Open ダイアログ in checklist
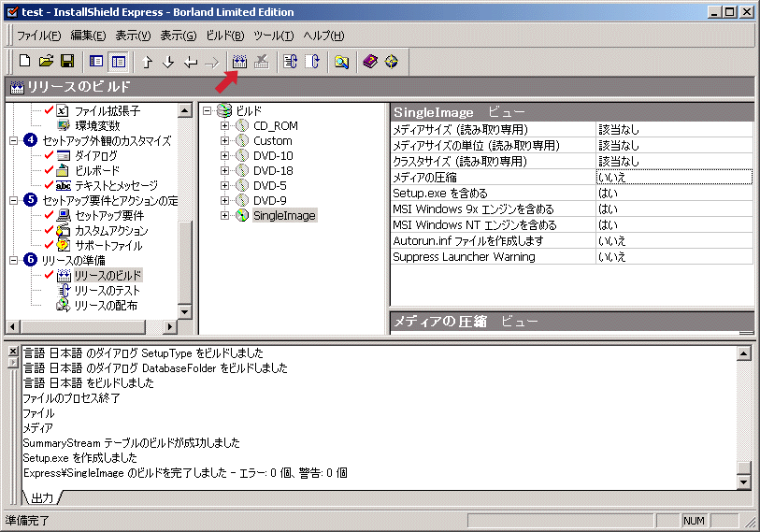This screenshot has width=760, height=532. point(96,155)
